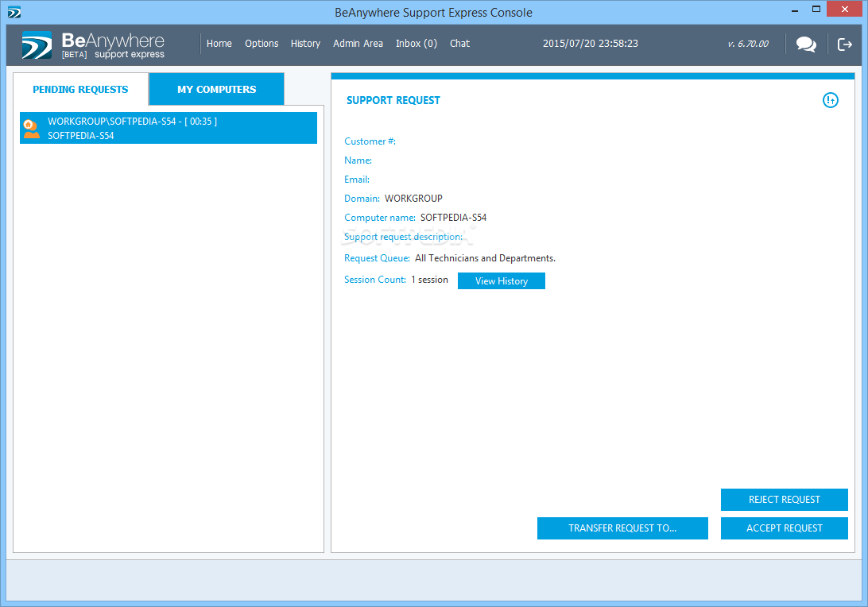Maximize the console window
Image resolution: width=868 pixels, height=607 pixels.
816,10
